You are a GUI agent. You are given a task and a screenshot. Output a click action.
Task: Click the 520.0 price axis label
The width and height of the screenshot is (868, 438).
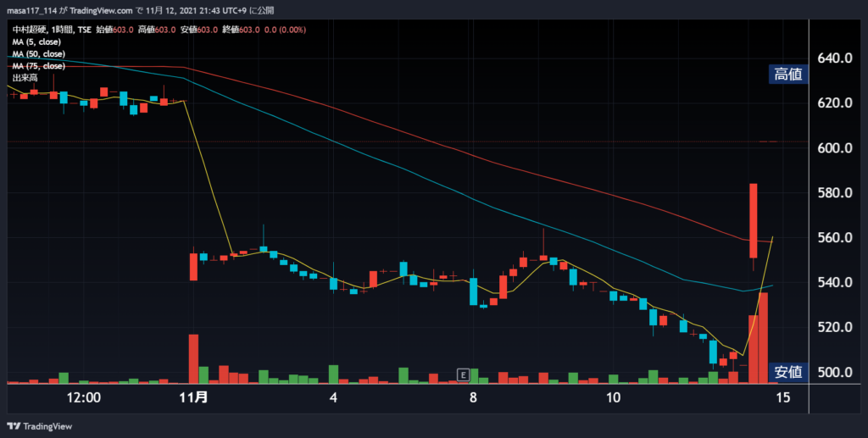pos(835,327)
